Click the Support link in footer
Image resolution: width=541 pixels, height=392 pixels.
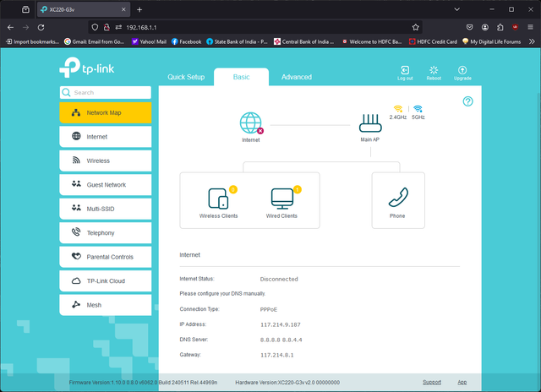pyautogui.click(x=432, y=383)
